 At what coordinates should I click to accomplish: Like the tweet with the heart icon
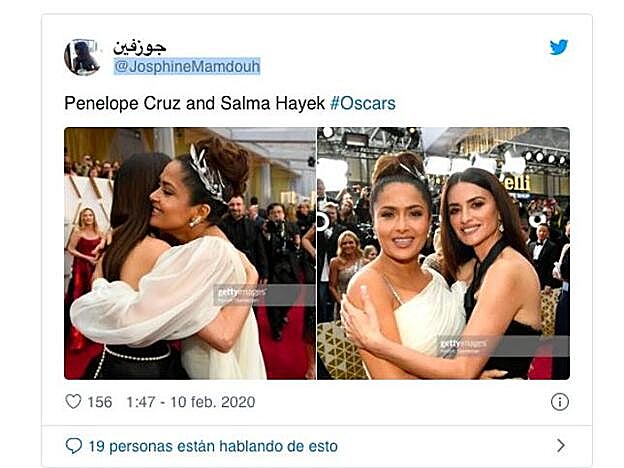[x=73, y=402]
